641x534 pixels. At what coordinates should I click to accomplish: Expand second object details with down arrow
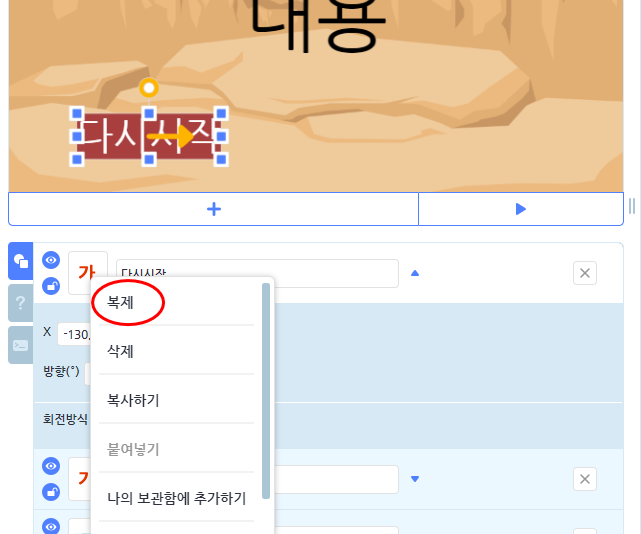point(415,479)
